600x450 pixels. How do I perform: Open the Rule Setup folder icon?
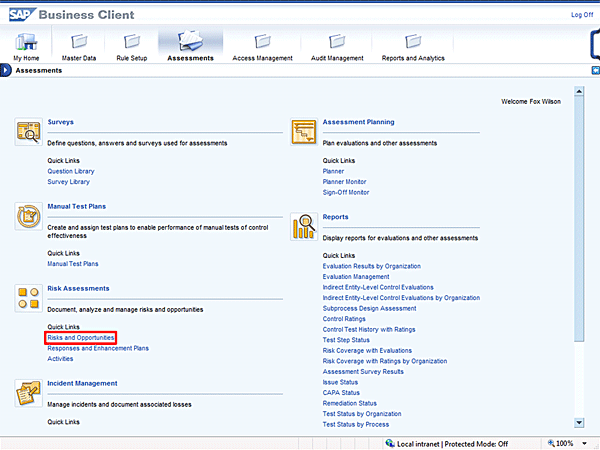pyautogui.click(x=132, y=41)
